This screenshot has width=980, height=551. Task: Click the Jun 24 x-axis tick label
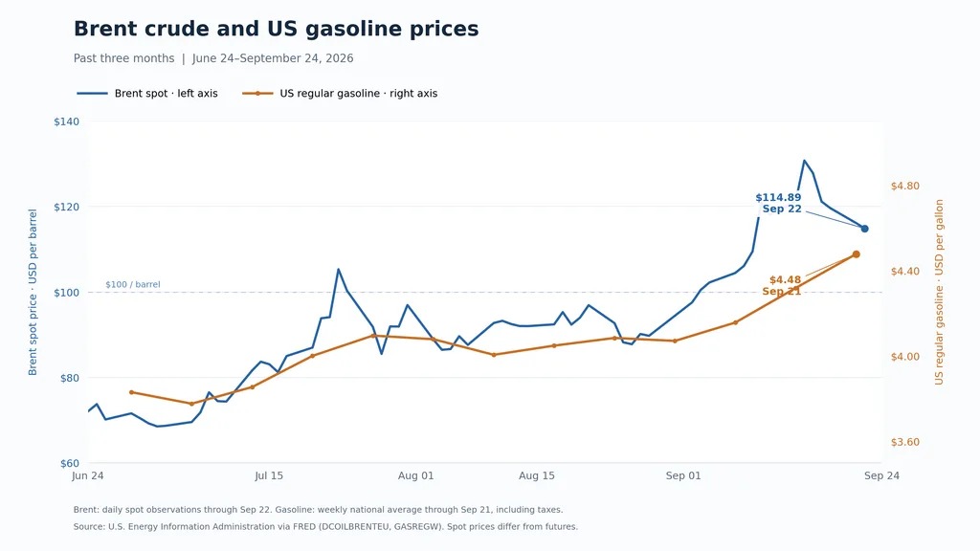(x=87, y=476)
